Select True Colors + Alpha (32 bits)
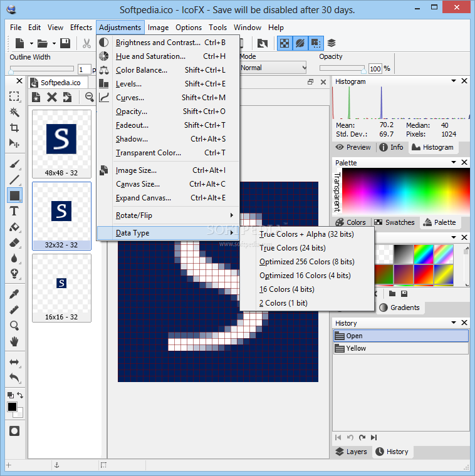This screenshot has height=476, width=475. [307, 234]
